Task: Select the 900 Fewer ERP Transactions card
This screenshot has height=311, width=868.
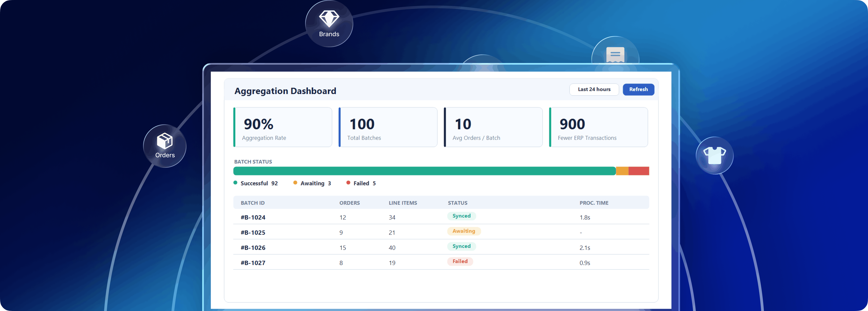Action: click(598, 127)
